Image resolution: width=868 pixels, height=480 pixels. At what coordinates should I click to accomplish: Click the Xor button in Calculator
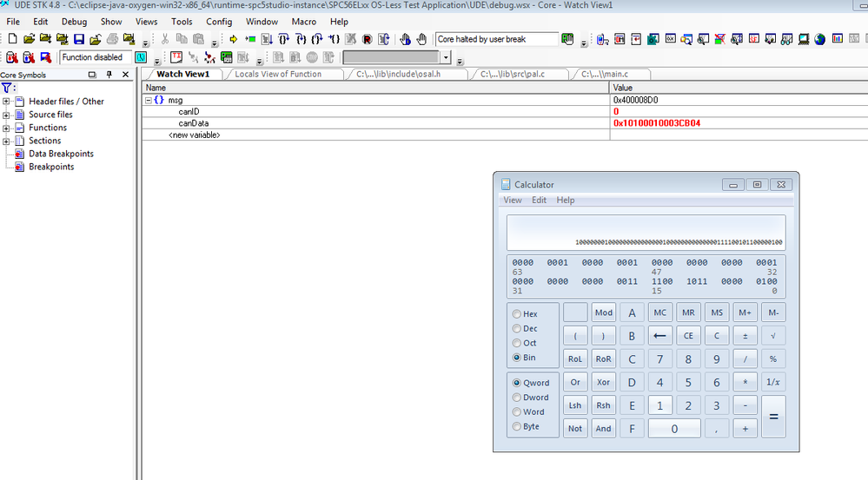coord(603,382)
